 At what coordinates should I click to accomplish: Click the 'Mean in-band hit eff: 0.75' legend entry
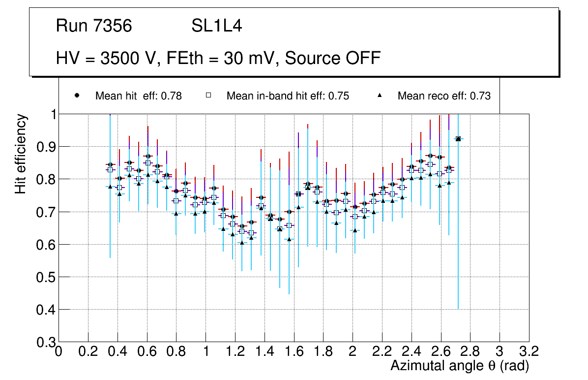pos(288,96)
